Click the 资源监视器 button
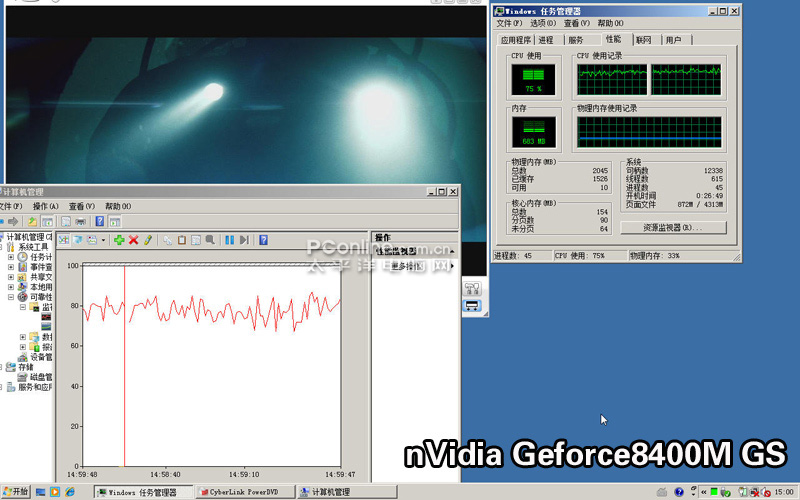The height and width of the screenshot is (500, 800). (x=673, y=228)
